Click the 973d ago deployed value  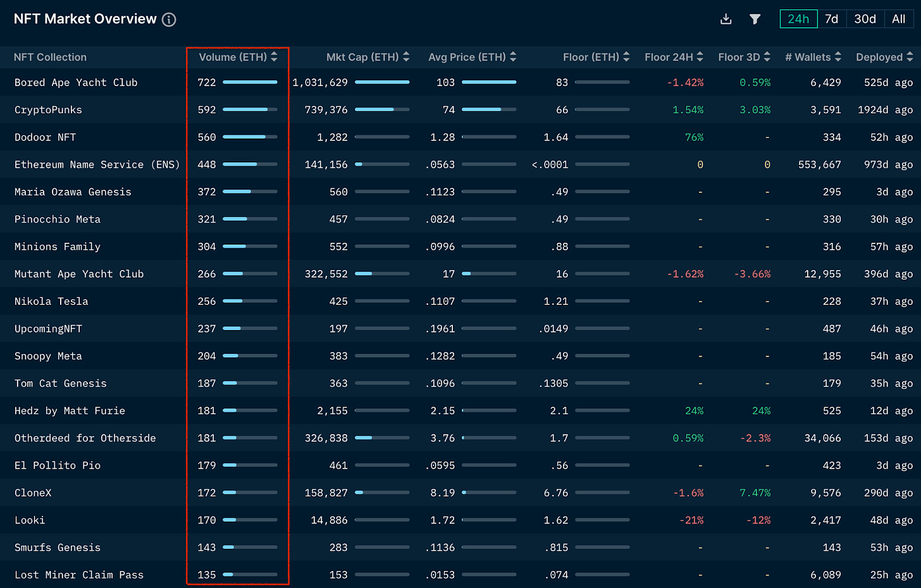889,164
